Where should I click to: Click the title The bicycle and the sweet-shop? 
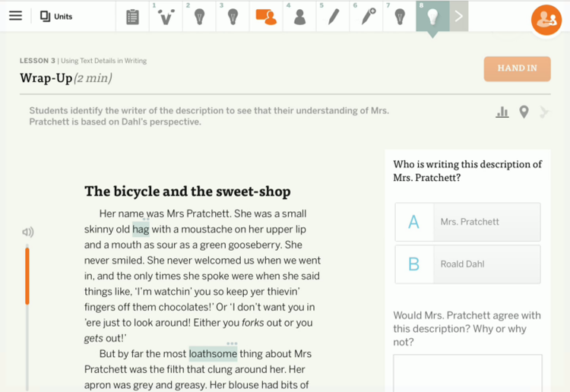[x=188, y=191]
